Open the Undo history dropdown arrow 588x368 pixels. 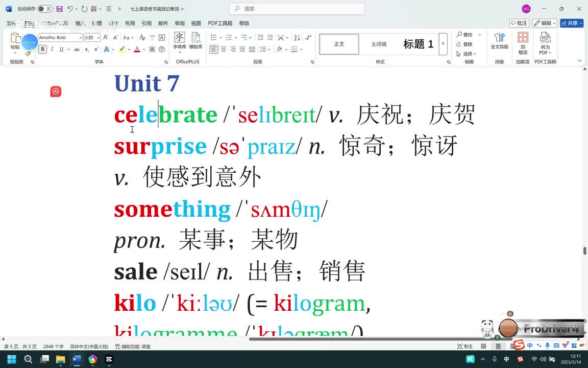tap(77, 9)
